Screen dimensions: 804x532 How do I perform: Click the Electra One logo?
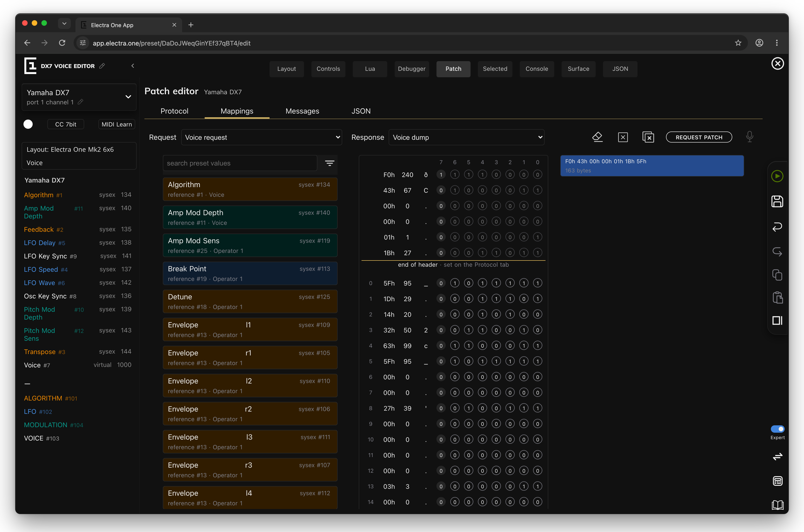click(30, 66)
